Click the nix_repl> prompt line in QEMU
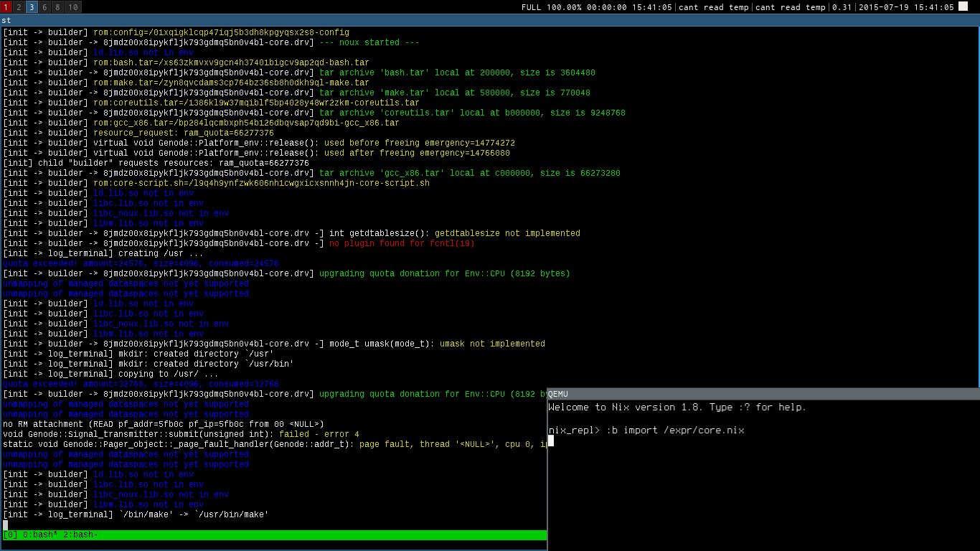This screenshot has height=551, width=980. 646,430
